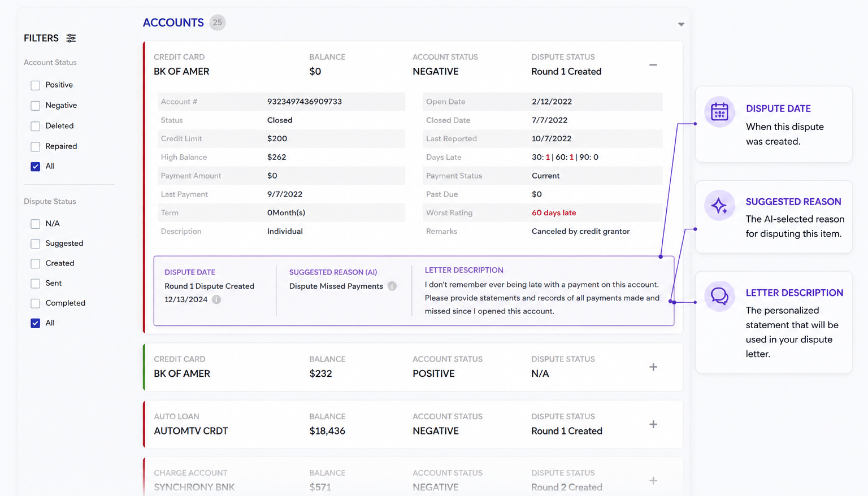Check the Positive account status filter
This screenshot has height=496, width=868.
36,85
